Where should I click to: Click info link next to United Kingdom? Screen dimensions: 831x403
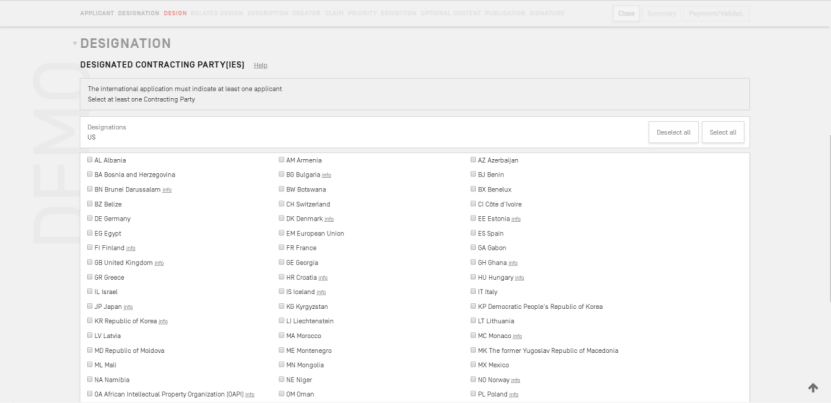(x=159, y=263)
